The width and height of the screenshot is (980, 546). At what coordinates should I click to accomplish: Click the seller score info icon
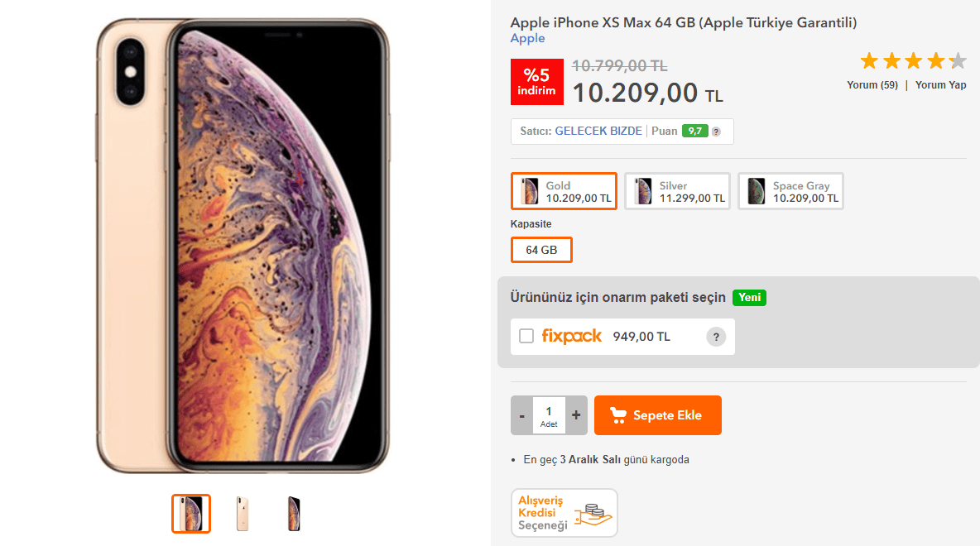[716, 132]
